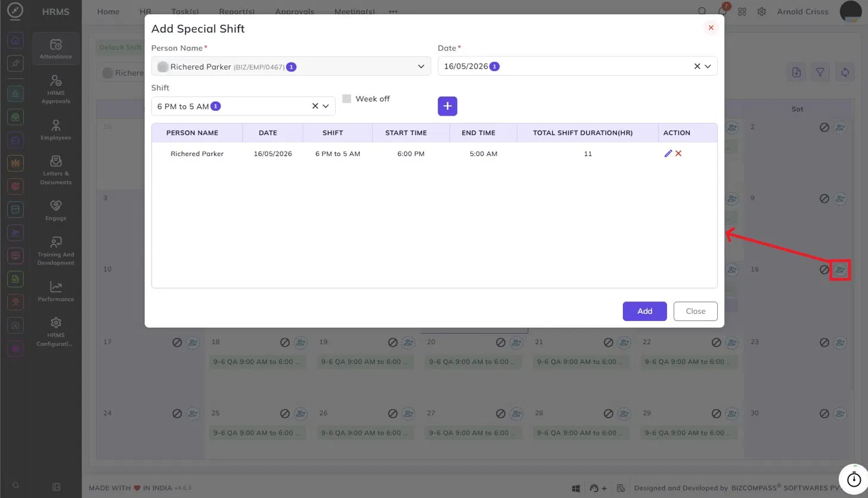Click the add special shift icon on day 23
The height and width of the screenshot is (498, 868).
pos(840,343)
